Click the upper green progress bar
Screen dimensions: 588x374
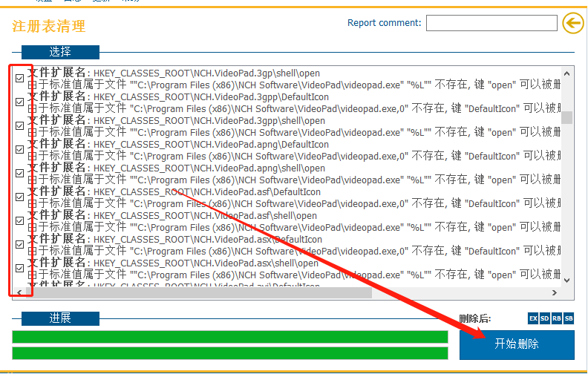click(230, 337)
